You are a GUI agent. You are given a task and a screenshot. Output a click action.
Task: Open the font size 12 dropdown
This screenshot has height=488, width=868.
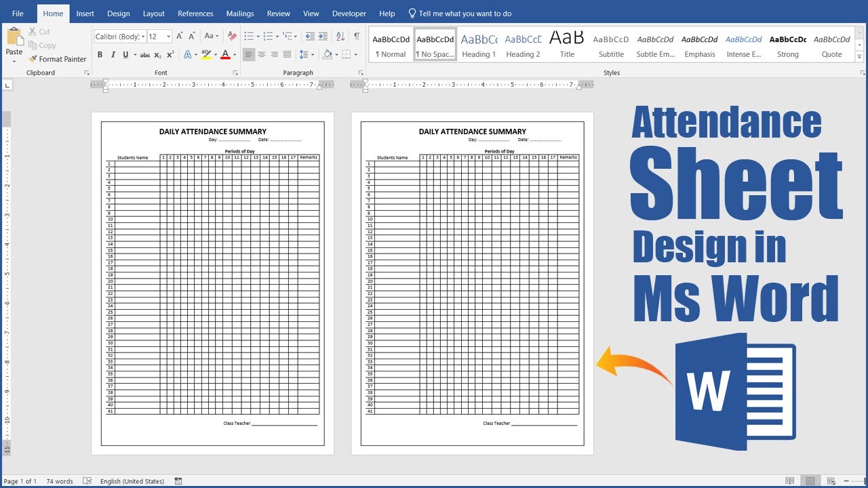[x=168, y=37]
